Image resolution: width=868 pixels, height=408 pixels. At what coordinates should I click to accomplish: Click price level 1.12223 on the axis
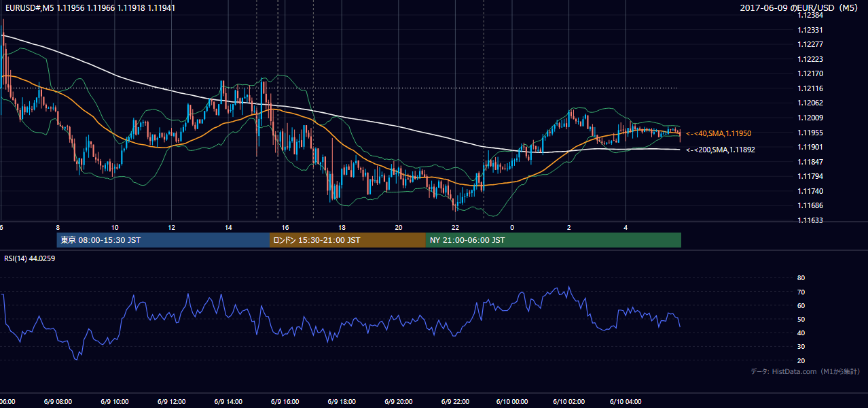[810, 59]
